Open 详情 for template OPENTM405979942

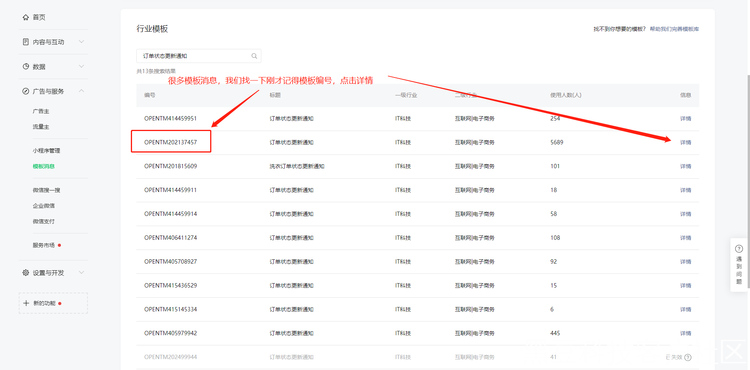[685, 333]
